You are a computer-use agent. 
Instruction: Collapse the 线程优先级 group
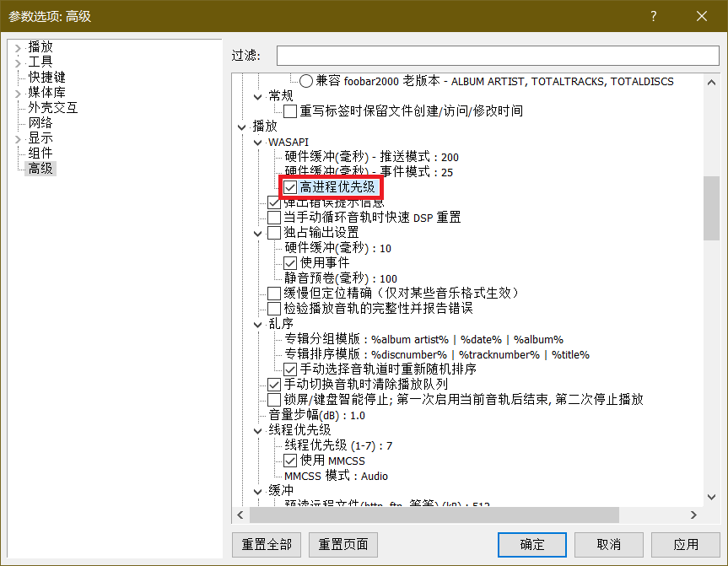point(257,431)
